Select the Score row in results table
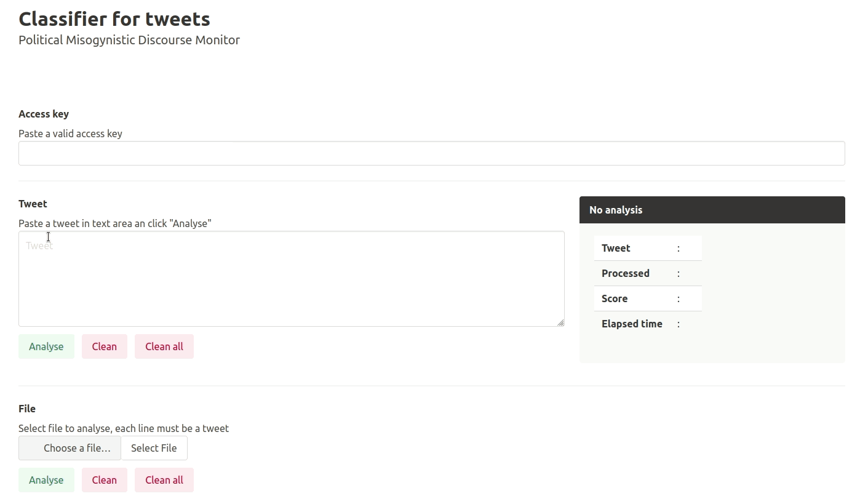This screenshot has height=504, width=868. (x=648, y=298)
